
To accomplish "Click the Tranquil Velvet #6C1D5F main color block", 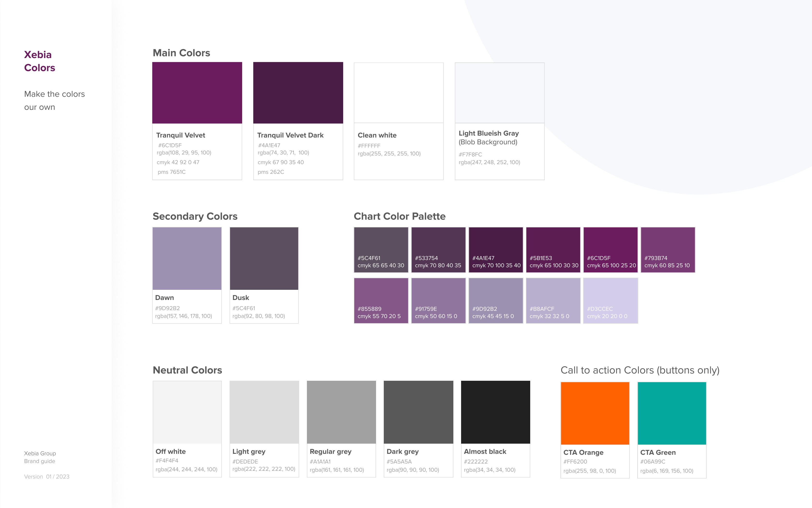I will [197, 93].
